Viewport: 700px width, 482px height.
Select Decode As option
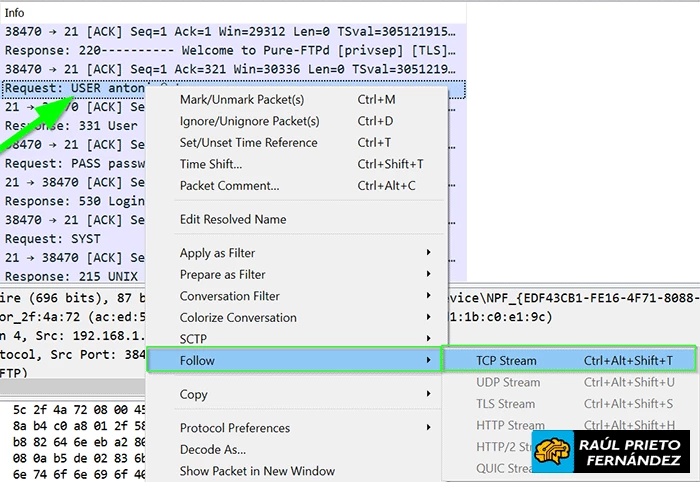pyautogui.click(x=212, y=450)
